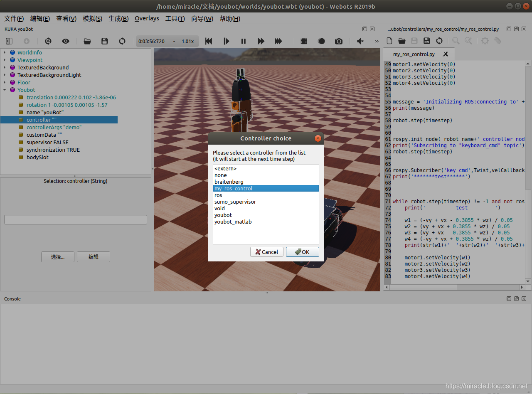Float the KUKA youBot scene panel
Screen dimensions: 532x394
365,29
